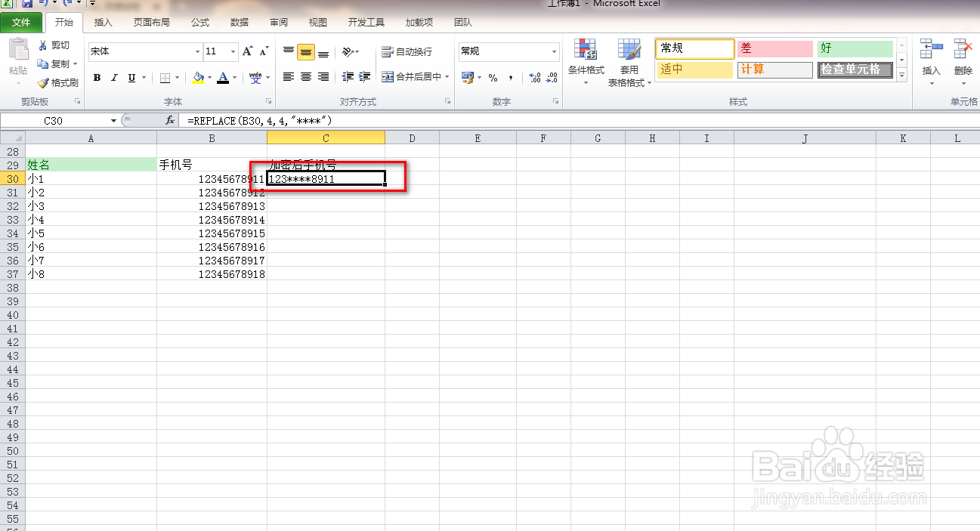
Task: Select column C header
Action: coord(326,137)
